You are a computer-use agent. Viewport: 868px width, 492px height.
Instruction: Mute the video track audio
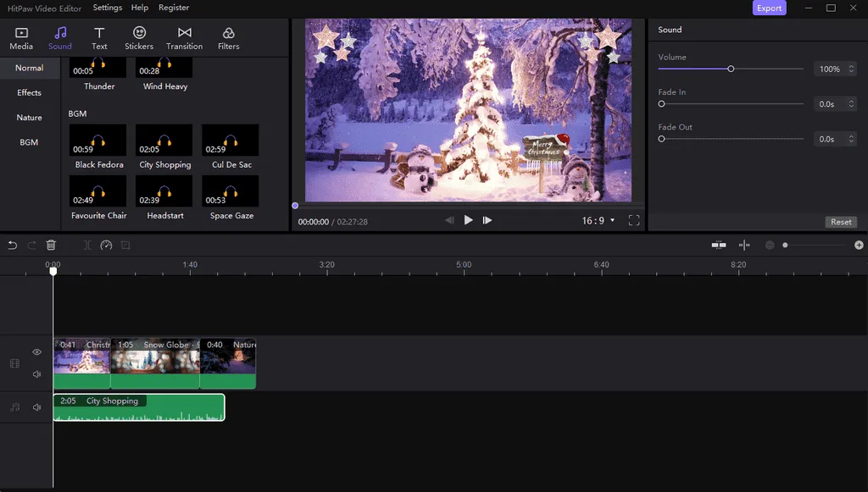(37, 374)
